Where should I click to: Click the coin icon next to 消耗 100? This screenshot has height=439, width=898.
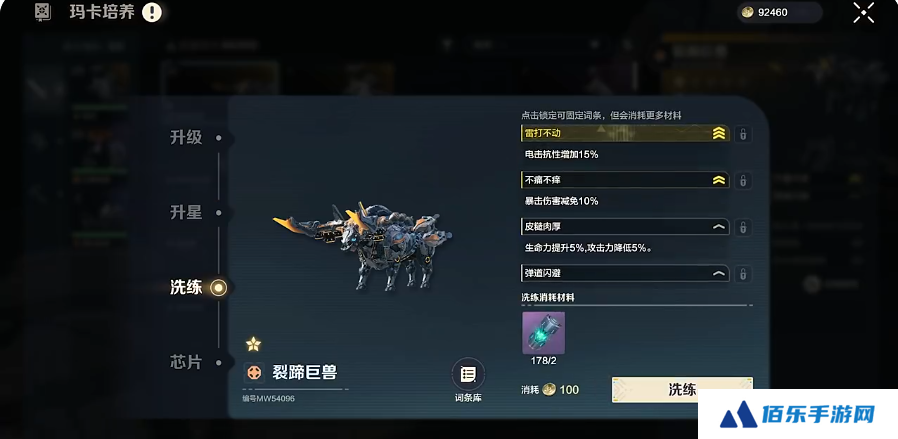pyautogui.click(x=549, y=390)
